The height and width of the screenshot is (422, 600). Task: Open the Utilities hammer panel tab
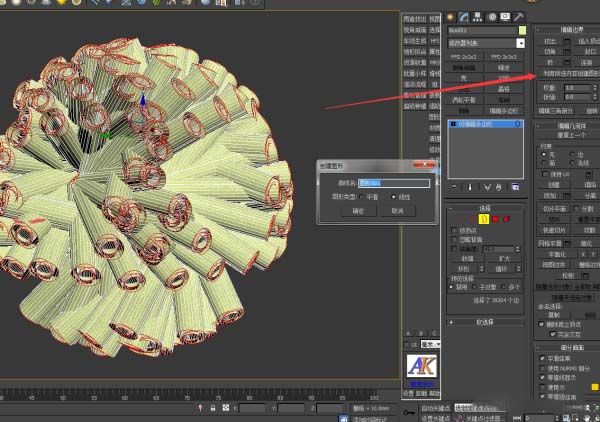tap(519, 17)
